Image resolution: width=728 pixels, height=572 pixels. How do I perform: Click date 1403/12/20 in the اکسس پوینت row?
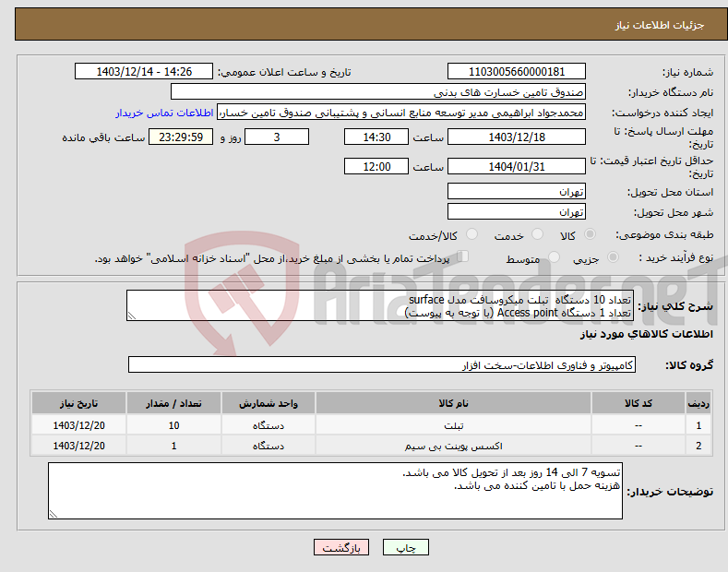pyautogui.click(x=79, y=446)
